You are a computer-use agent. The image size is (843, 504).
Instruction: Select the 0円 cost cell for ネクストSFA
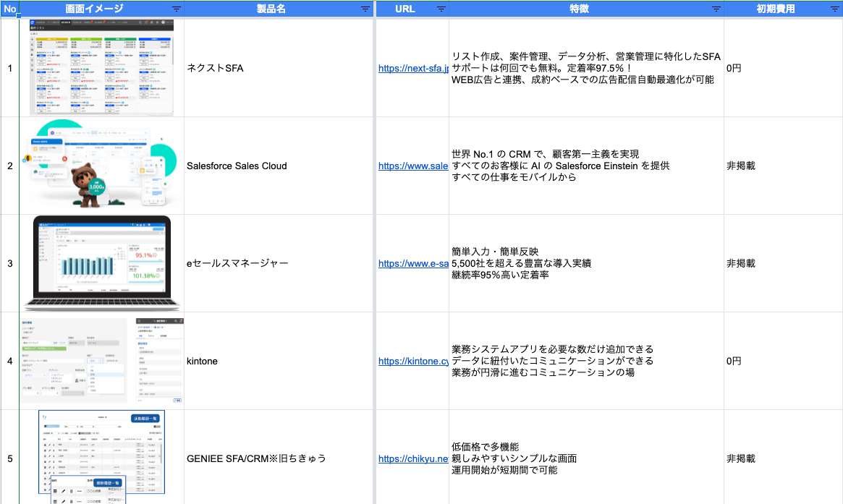pyautogui.click(x=784, y=68)
